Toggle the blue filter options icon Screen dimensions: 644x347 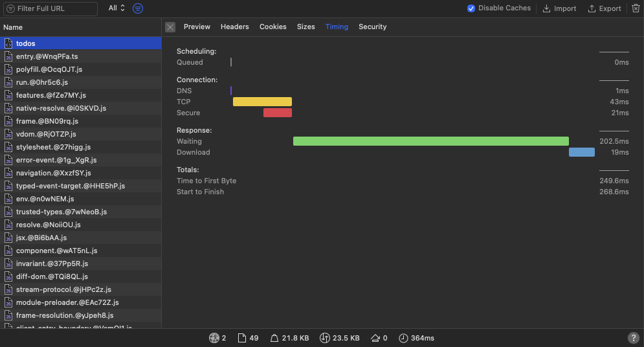click(x=138, y=8)
